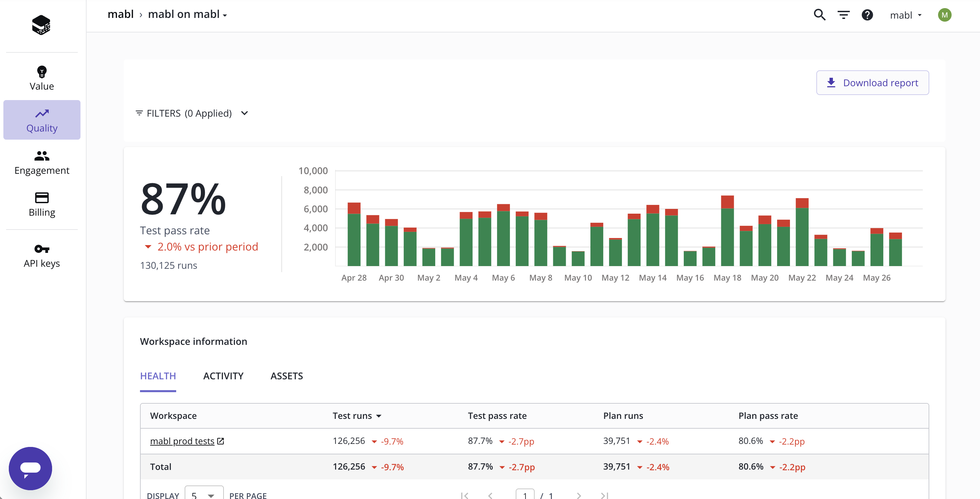The width and height of the screenshot is (980, 499).
Task: Click 126,256 in the Total row
Action: pos(348,467)
